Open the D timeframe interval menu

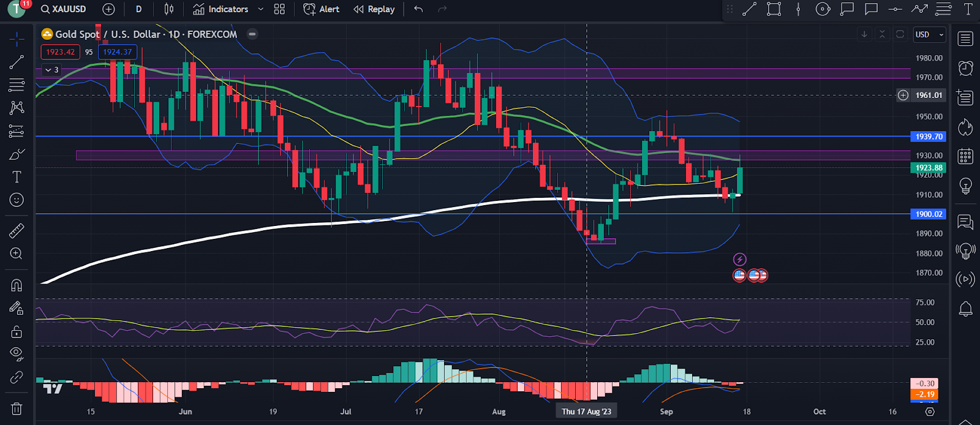138,9
